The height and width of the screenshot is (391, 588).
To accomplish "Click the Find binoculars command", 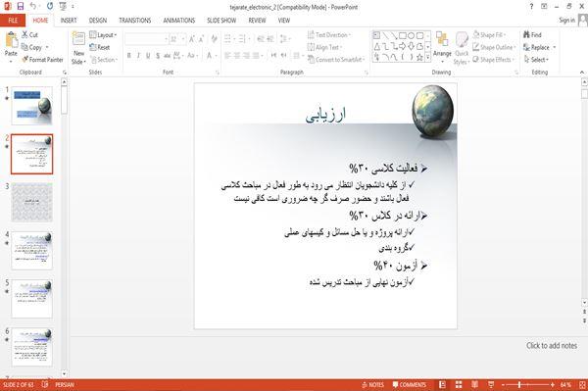I will tap(532, 35).
